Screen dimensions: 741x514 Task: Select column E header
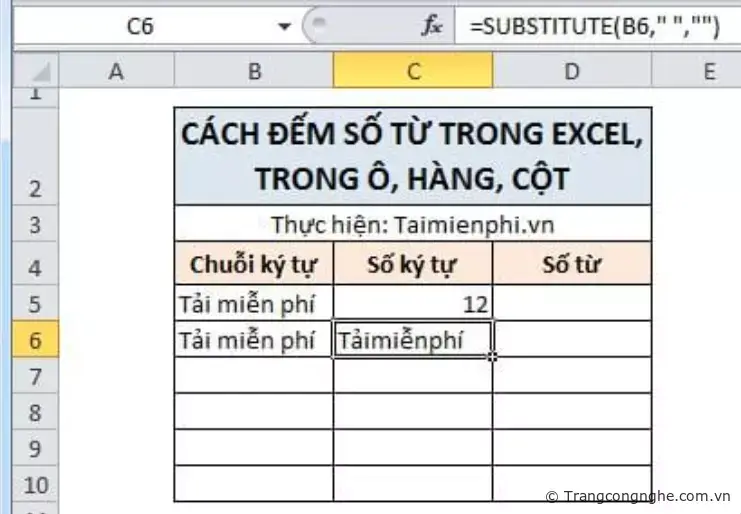(708, 70)
